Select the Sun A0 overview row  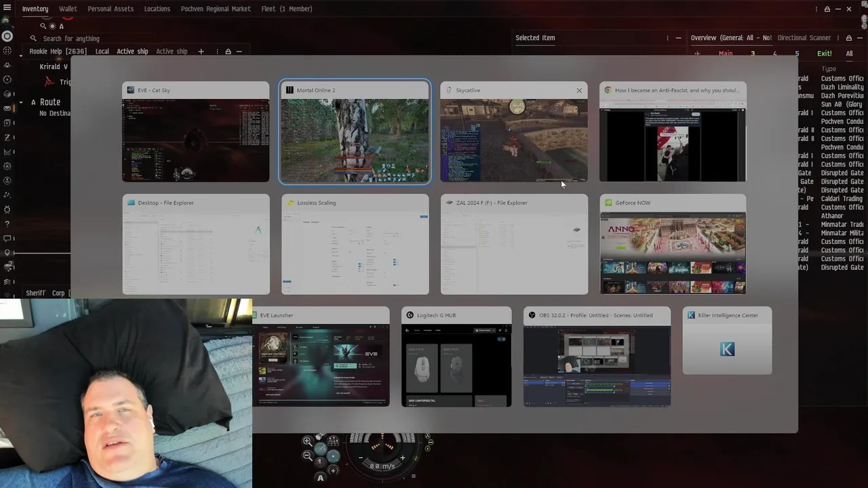point(831,104)
